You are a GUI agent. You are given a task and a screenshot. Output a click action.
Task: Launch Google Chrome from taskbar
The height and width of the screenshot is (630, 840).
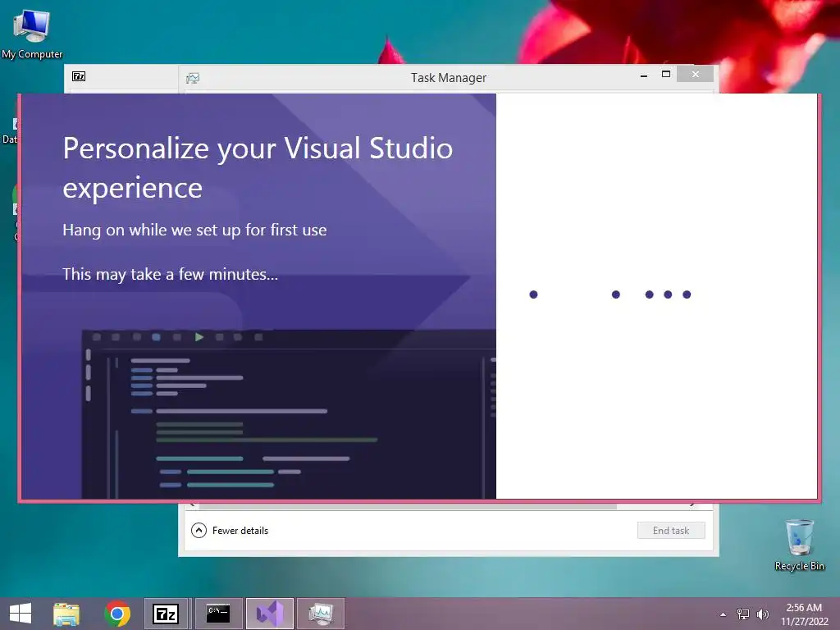coord(117,614)
